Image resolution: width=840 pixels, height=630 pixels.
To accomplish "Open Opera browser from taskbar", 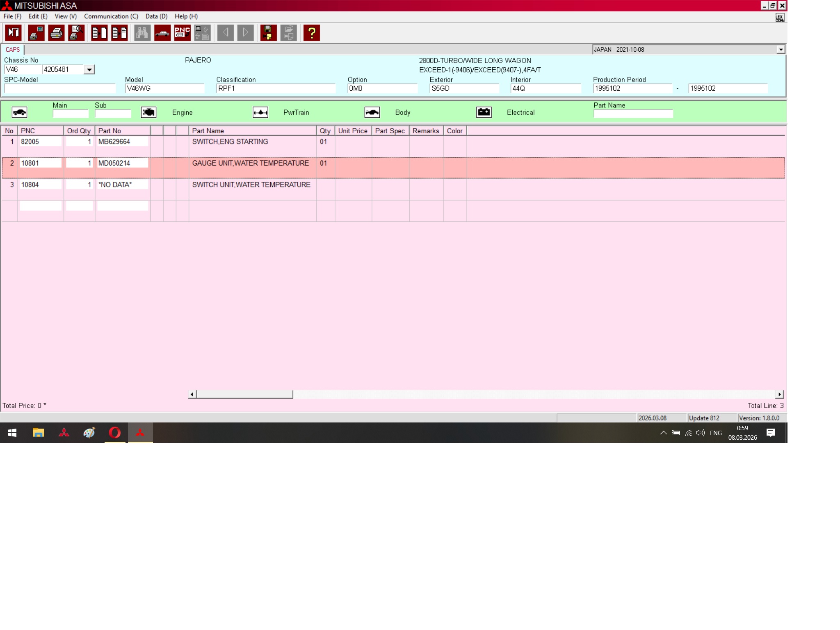I will 115,433.
